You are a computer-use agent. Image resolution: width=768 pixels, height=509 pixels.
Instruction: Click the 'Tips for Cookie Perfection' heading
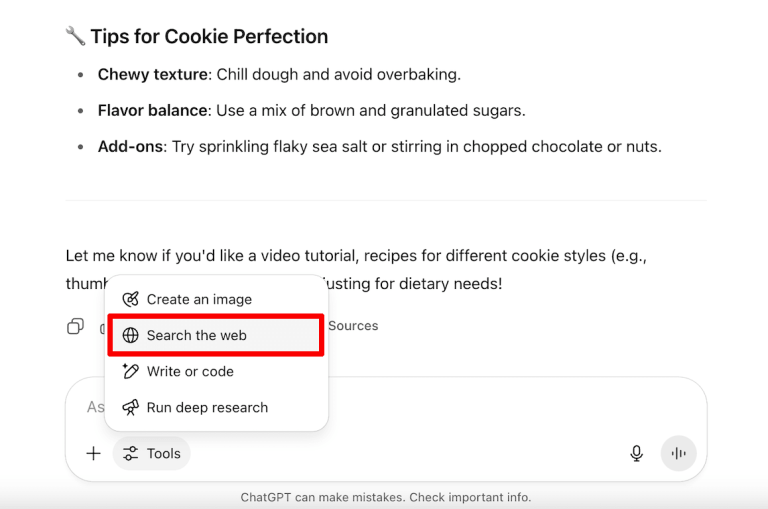click(208, 37)
